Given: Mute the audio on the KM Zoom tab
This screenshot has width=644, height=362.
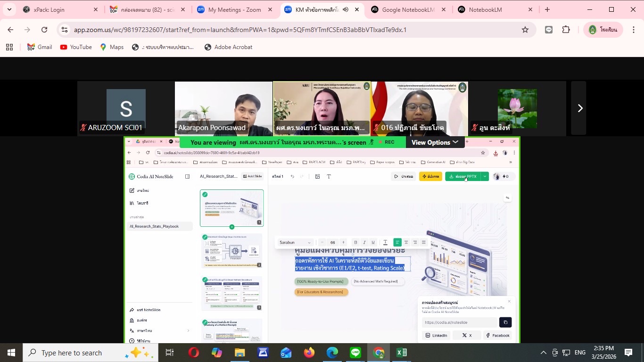Looking at the screenshot, I should (x=346, y=9).
